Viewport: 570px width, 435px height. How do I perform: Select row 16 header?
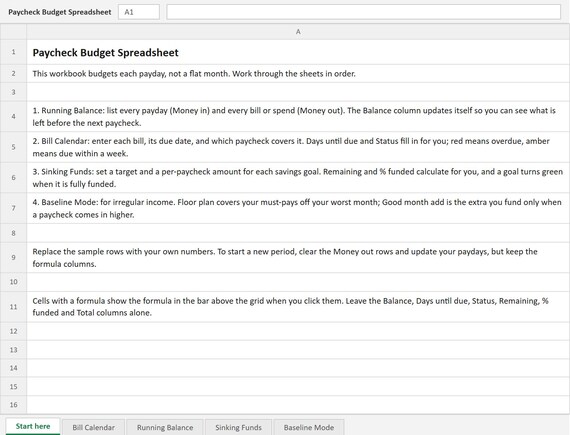click(x=13, y=404)
